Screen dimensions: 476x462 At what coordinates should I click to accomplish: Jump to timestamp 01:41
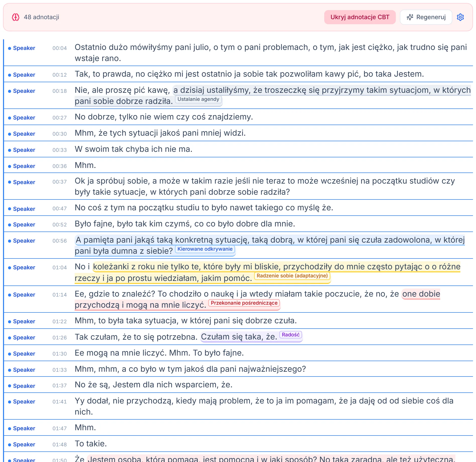pyautogui.click(x=59, y=401)
